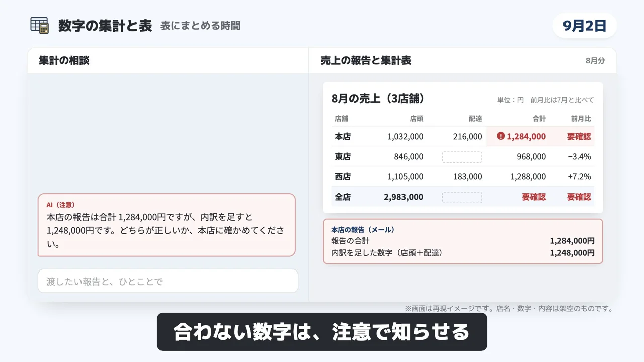Click the 本店 row label

click(343, 136)
